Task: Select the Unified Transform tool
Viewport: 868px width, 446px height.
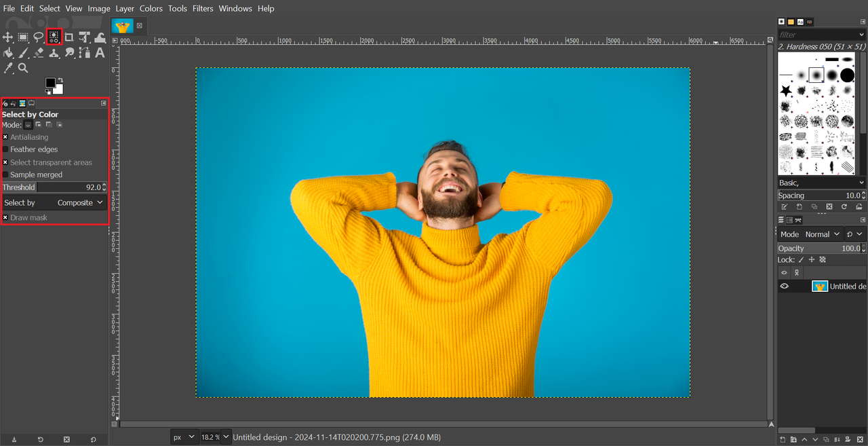Action: (x=84, y=37)
